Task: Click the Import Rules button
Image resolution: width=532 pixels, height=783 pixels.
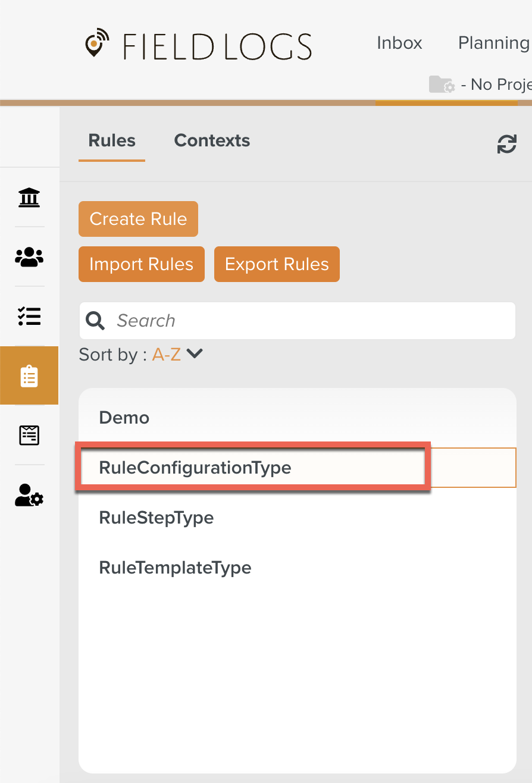Action: 141,264
